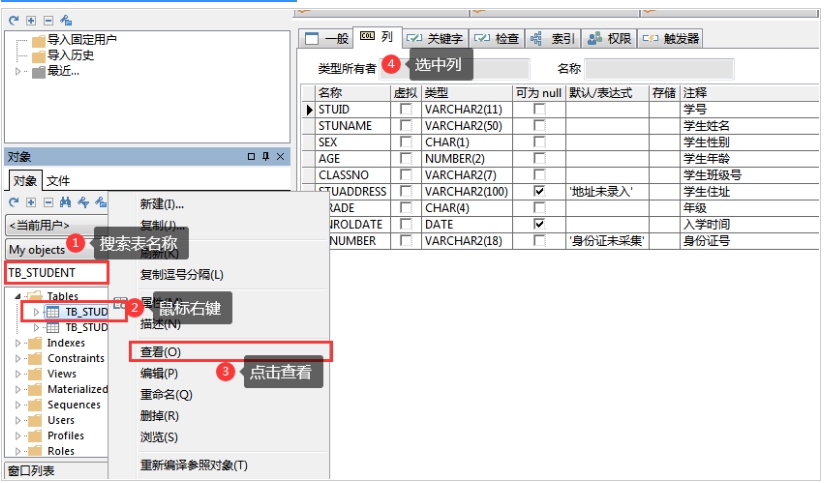Viewport: 825px width, 483px height.
Task: Expand the Roles folder
Action: point(18,451)
